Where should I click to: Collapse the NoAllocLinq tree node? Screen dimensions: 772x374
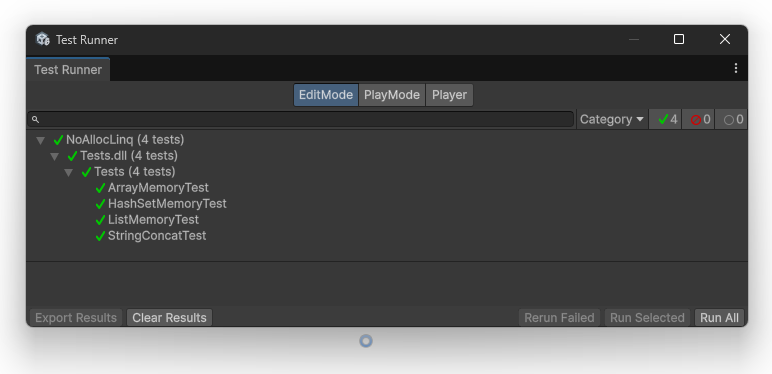coord(40,141)
